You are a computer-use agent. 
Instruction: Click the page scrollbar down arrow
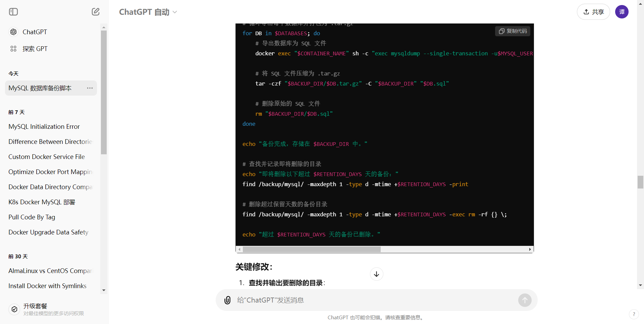(640, 285)
